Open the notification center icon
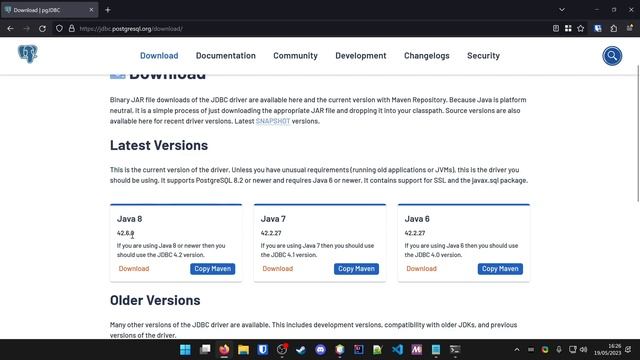 tap(628, 350)
